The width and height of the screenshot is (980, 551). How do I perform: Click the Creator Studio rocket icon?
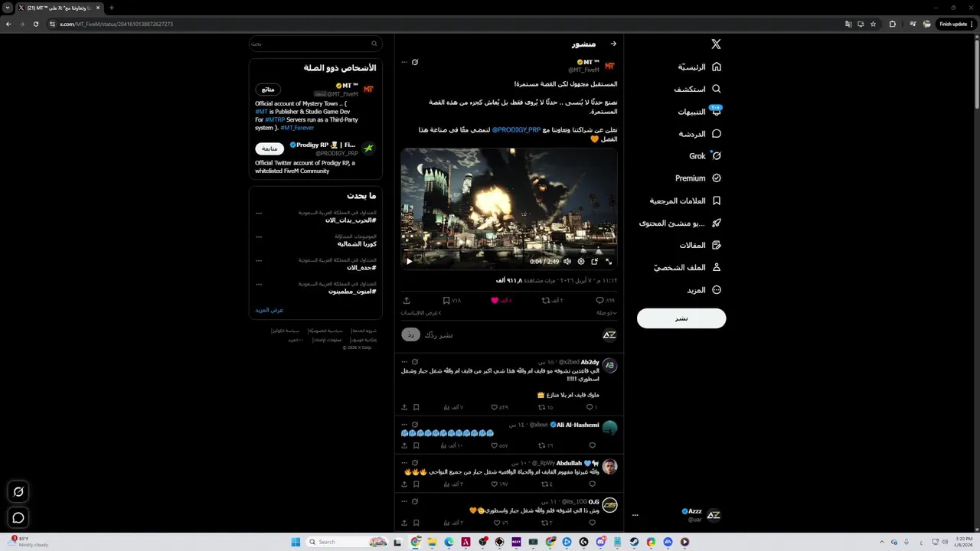tap(717, 223)
